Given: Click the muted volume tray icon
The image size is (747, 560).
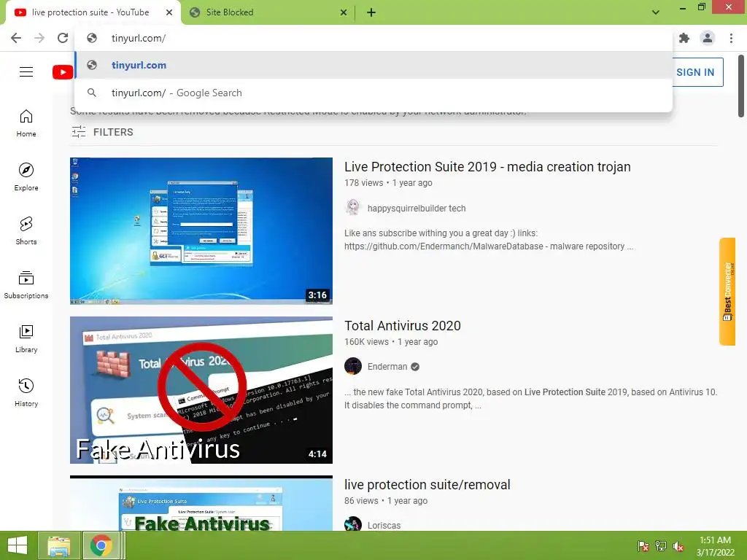Looking at the screenshot, I should click(x=678, y=545).
